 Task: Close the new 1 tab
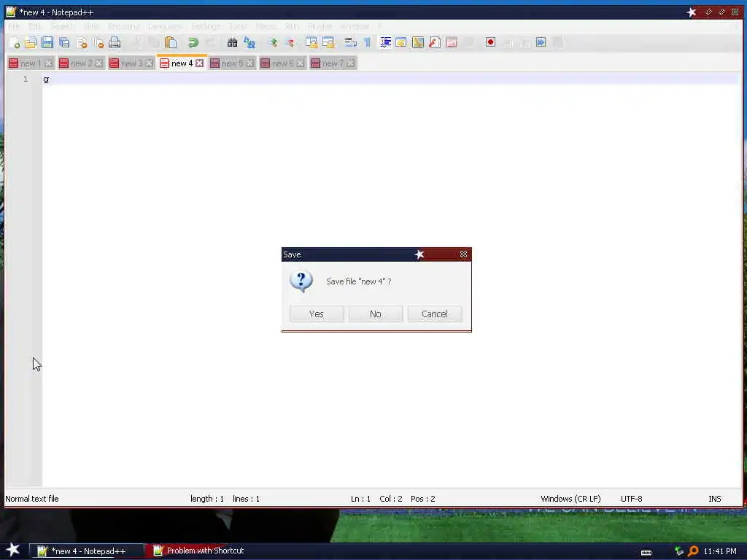(x=49, y=63)
